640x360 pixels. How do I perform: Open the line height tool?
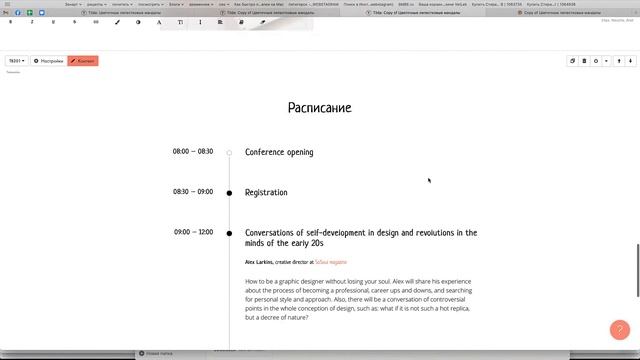[x=200, y=22]
